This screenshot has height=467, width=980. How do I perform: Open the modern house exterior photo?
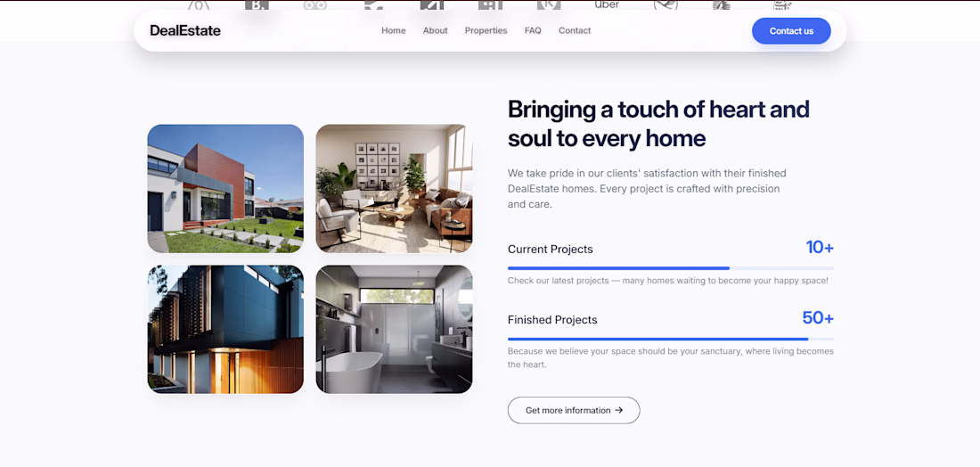(225, 188)
